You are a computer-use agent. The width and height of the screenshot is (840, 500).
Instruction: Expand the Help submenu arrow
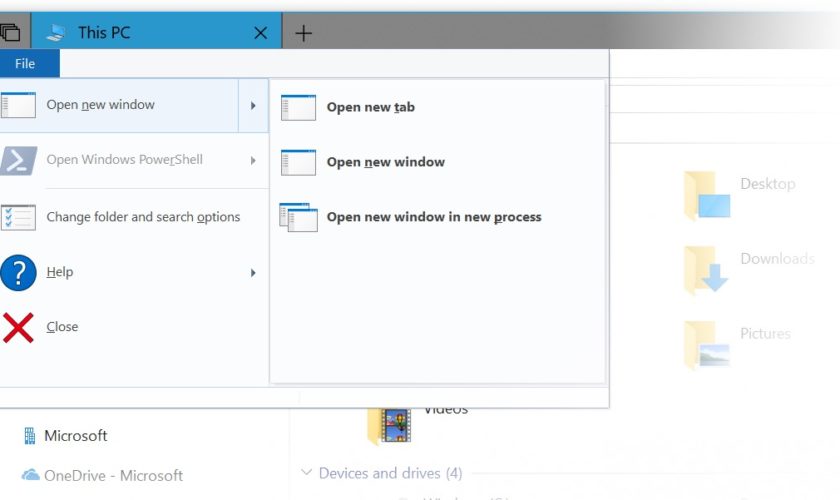253,273
